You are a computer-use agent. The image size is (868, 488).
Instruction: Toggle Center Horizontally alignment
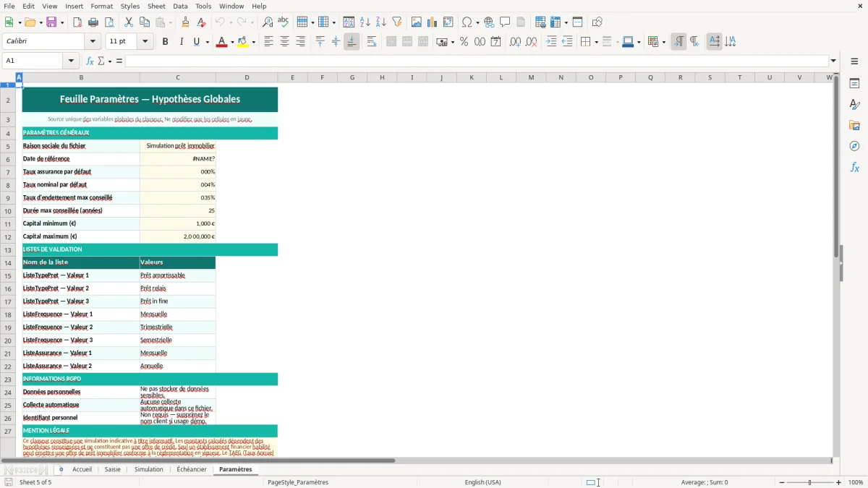(285, 42)
